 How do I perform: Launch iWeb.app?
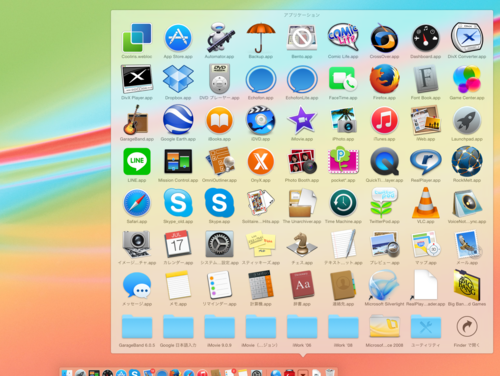(x=426, y=120)
